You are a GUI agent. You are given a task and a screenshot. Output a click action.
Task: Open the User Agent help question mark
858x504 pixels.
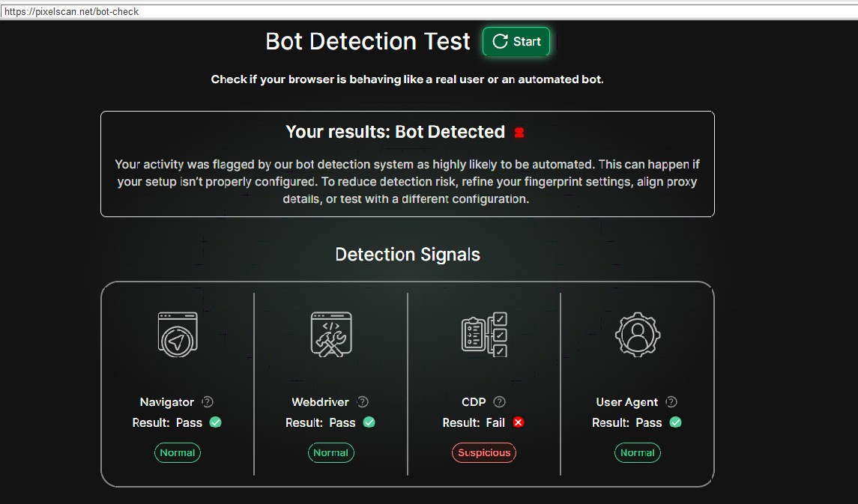[x=671, y=402]
